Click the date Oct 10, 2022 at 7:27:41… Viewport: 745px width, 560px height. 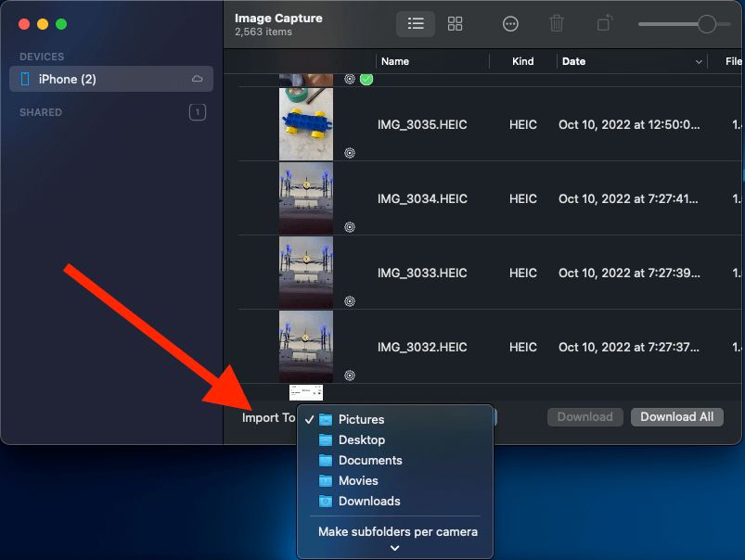tap(628, 198)
